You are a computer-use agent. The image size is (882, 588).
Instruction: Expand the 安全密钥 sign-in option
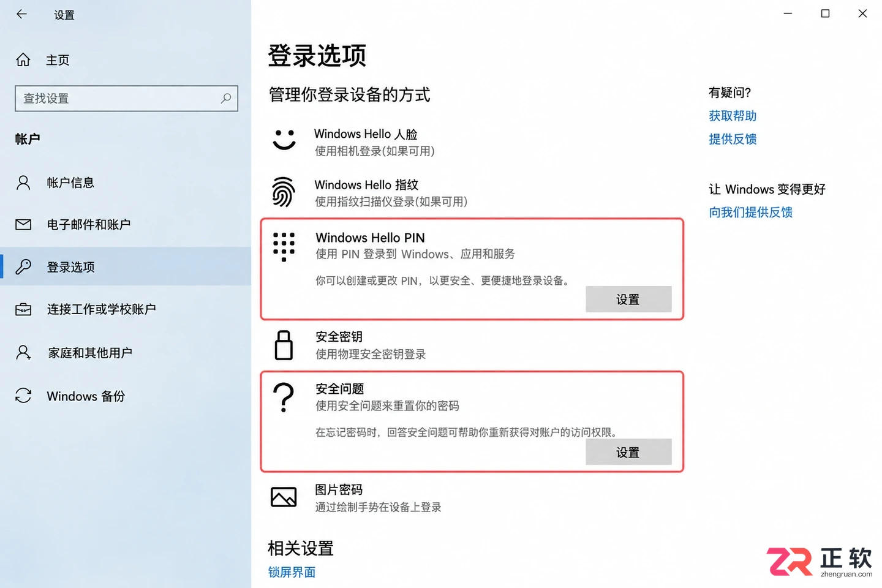(339, 337)
